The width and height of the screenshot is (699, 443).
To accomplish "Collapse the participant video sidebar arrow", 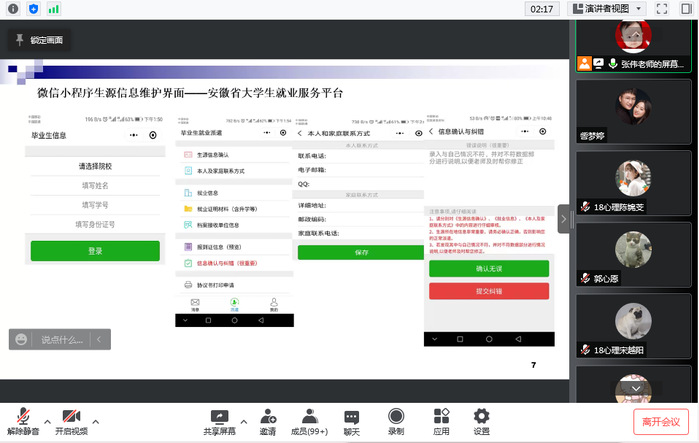I will pyautogui.click(x=563, y=219).
